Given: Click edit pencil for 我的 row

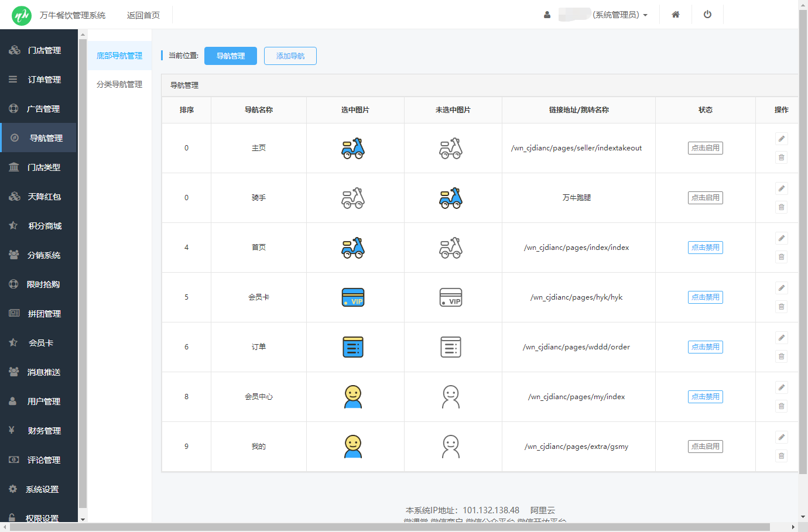Looking at the screenshot, I should pos(781,437).
